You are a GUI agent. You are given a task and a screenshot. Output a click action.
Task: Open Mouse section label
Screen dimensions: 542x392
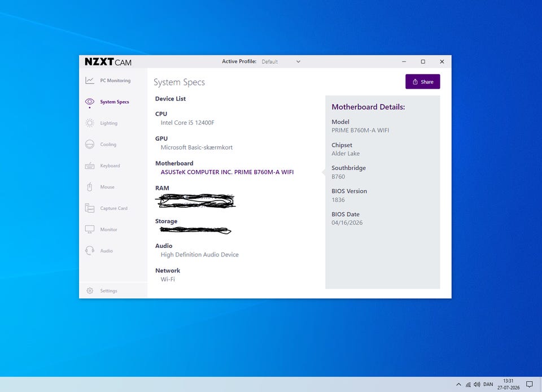[107, 187]
